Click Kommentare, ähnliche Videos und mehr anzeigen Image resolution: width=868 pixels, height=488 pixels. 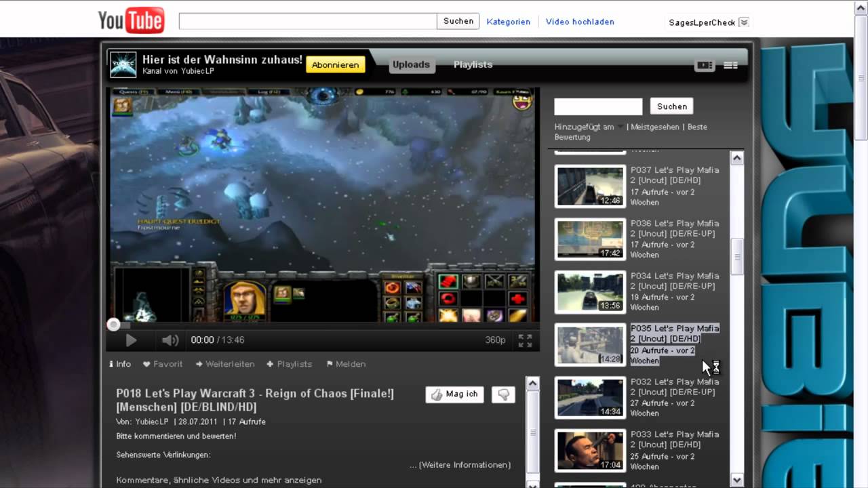219,480
